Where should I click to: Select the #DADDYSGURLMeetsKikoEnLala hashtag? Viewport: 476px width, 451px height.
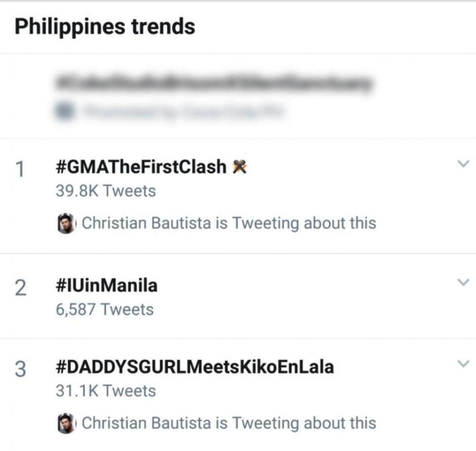coord(194,367)
